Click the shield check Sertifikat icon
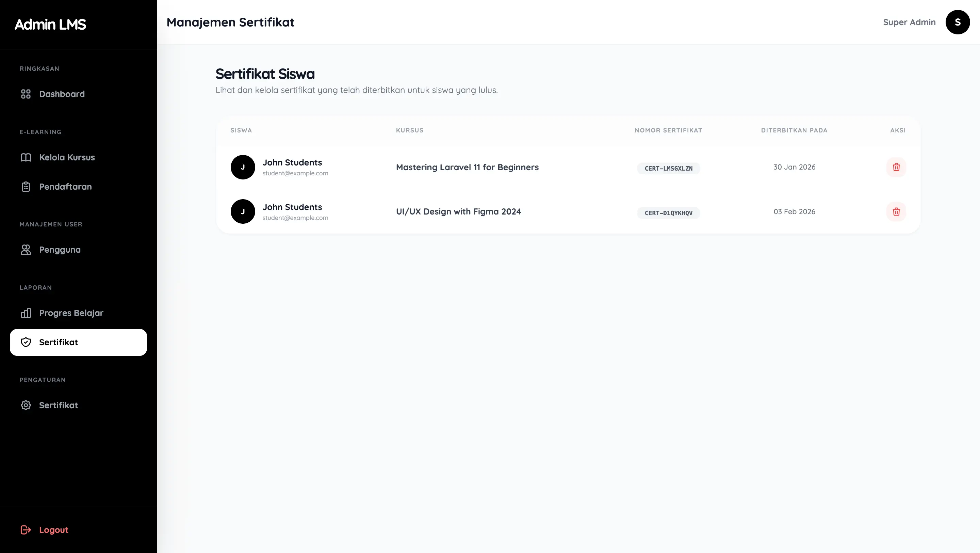This screenshot has width=980, height=553. click(26, 342)
